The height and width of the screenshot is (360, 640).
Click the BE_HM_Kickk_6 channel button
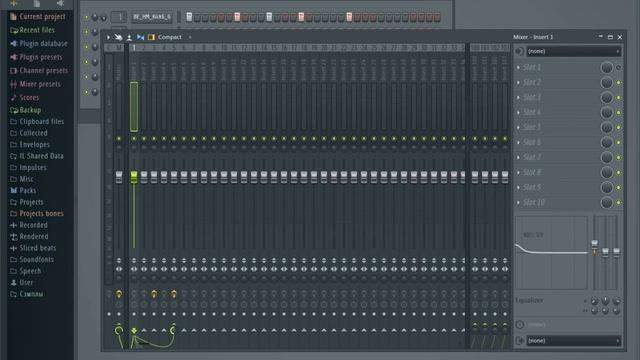tap(151, 17)
